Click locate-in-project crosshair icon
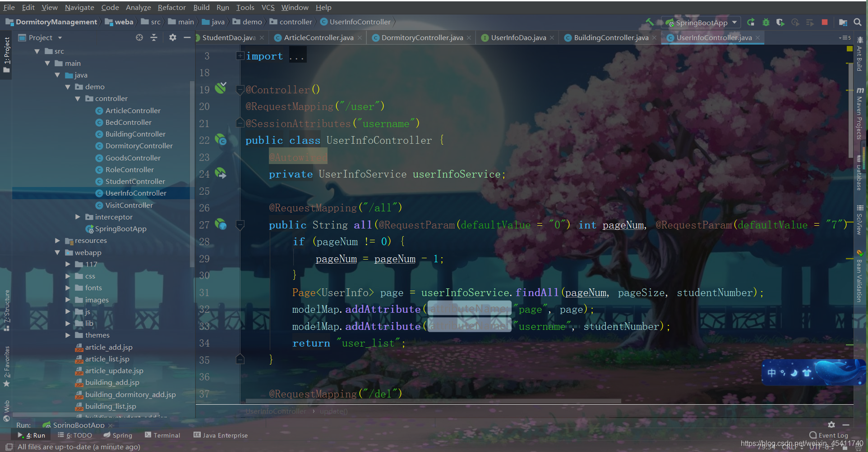 pos(139,37)
